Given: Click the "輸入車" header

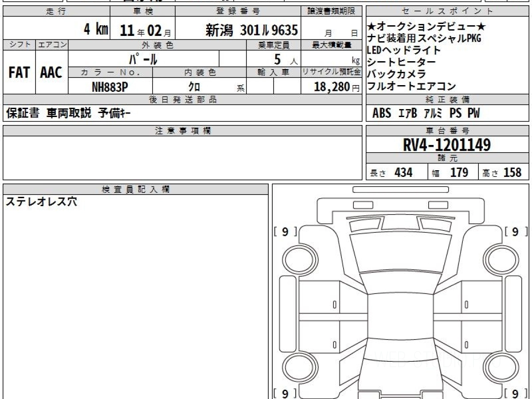Looking at the screenshot, I should click(274, 72).
